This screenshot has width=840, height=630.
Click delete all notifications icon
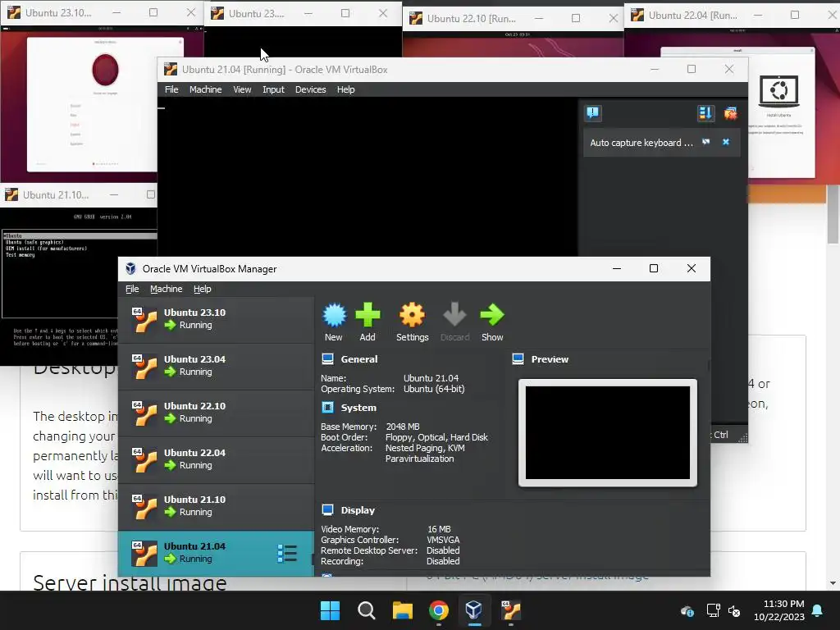pyautogui.click(x=730, y=113)
